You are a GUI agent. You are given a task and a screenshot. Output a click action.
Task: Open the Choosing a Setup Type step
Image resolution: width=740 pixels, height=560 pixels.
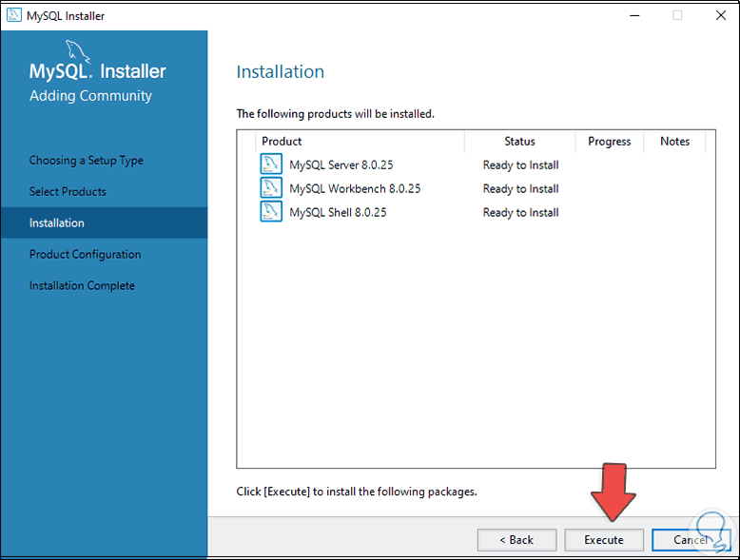[87, 161]
